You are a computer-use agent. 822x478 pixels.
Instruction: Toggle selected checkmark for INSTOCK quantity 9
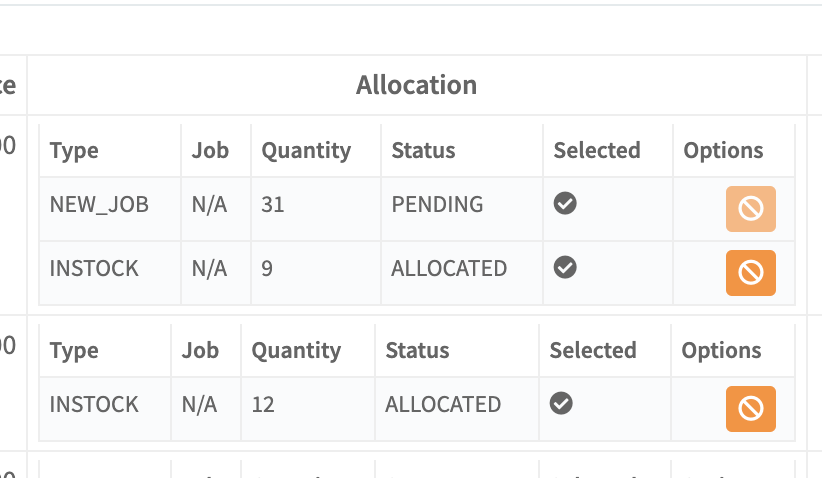click(x=565, y=268)
